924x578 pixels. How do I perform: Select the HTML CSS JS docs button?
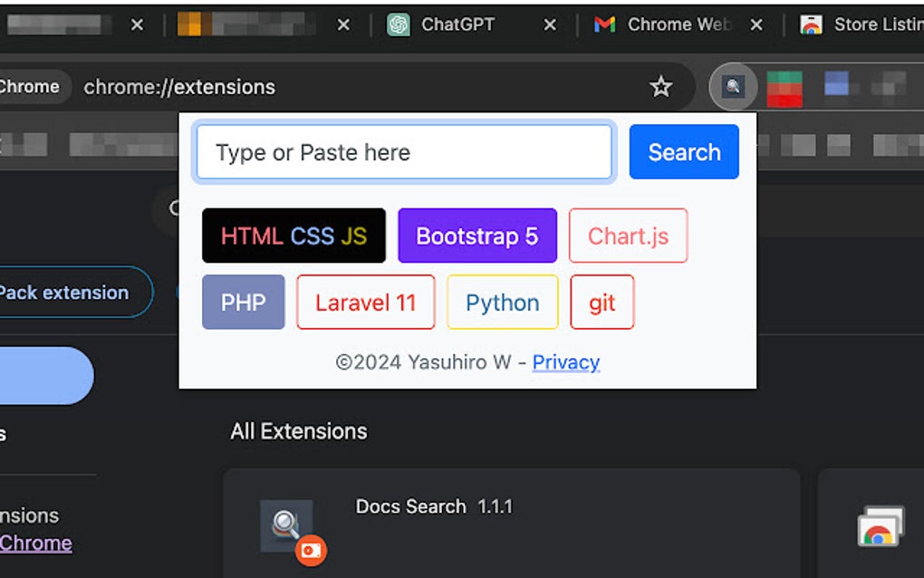294,236
